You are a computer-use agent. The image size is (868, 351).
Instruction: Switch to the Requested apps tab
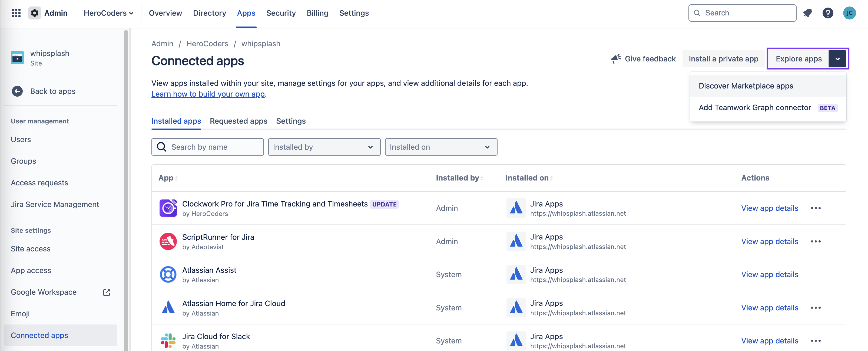238,121
